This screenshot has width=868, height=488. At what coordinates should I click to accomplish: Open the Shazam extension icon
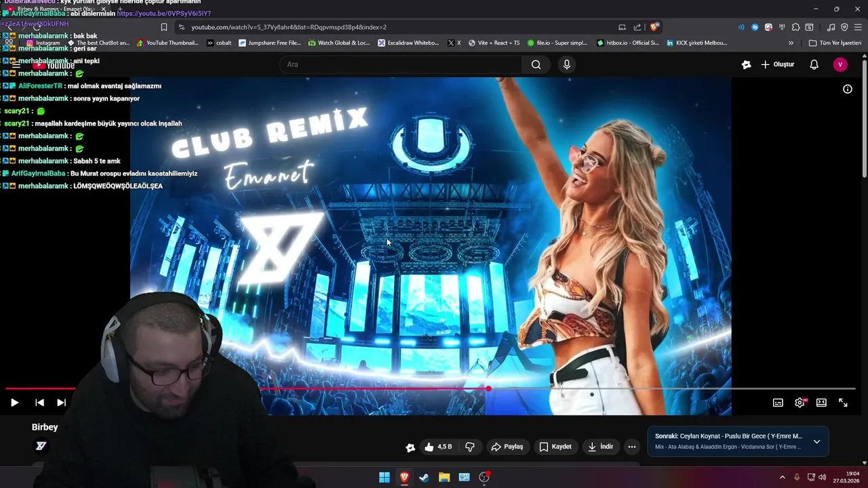(755, 27)
